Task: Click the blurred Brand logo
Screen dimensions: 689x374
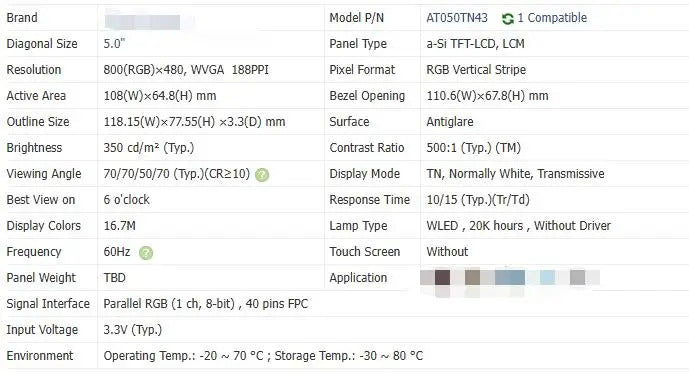Action: click(x=143, y=22)
